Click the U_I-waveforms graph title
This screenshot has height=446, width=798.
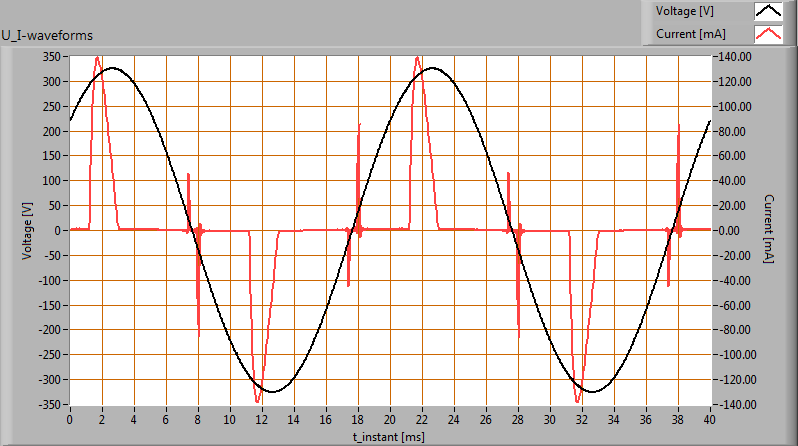48,36
